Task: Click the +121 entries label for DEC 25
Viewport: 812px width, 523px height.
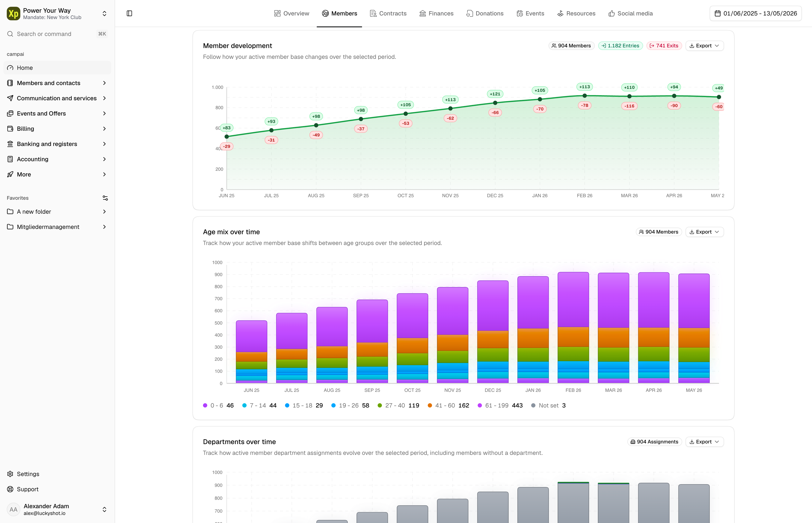Action: click(x=495, y=94)
